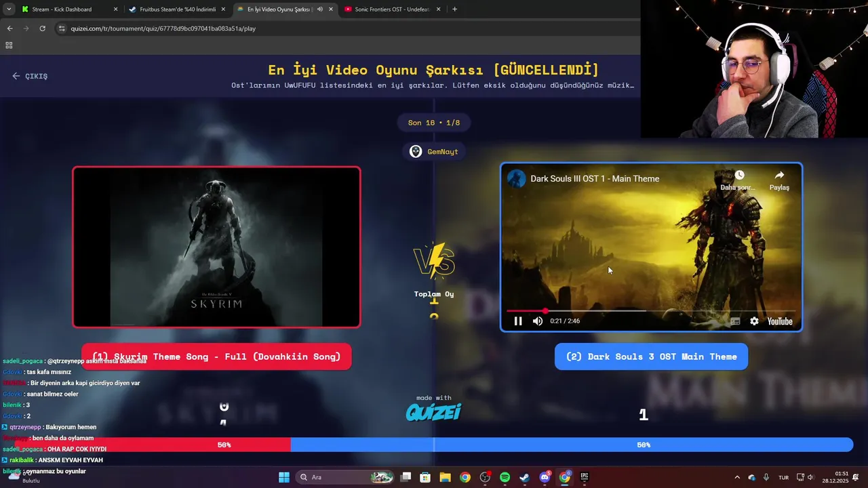The width and height of the screenshot is (868, 488).
Task: Click the Quizei logo
Action: click(434, 411)
